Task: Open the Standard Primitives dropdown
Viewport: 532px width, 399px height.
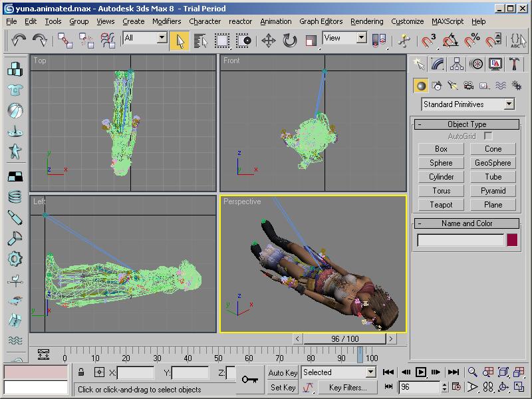Action: click(509, 104)
